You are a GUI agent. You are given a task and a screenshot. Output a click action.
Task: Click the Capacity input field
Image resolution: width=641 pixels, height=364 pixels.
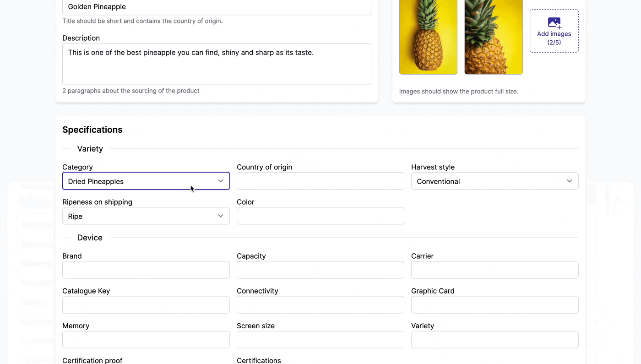click(320, 270)
